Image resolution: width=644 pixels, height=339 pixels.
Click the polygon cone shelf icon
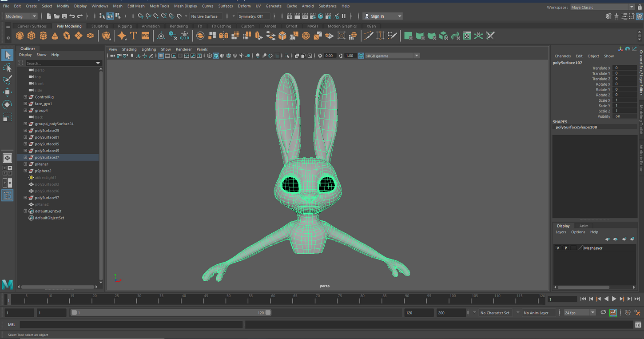55,36
